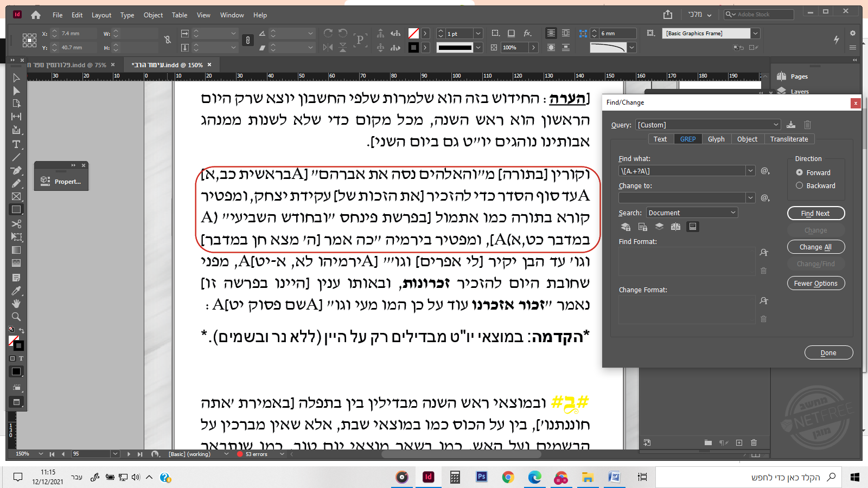
Task: Open special characters menu for Find what
Action: click(765, 171)
